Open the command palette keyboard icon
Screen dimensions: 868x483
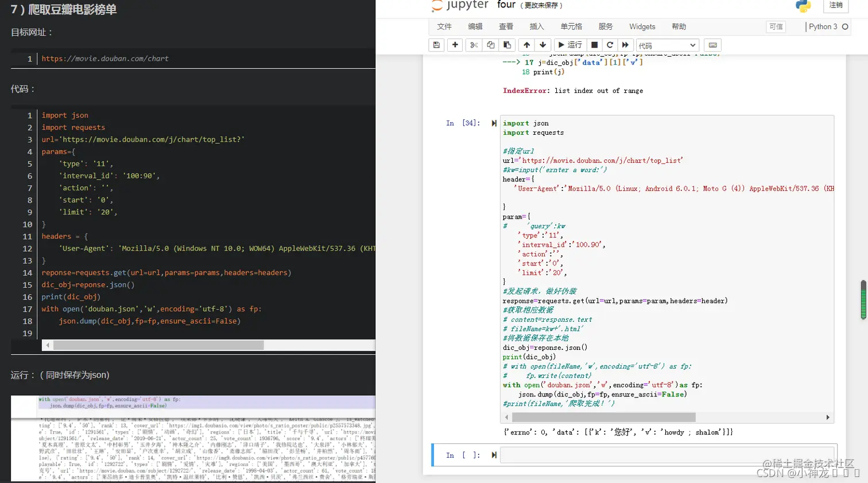click(x=712, y=45)
